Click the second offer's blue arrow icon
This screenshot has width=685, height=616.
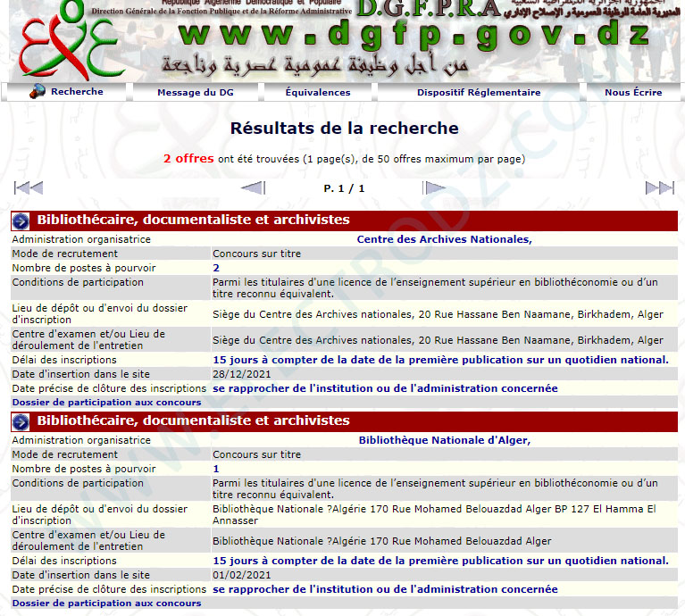tap(21, 422)
